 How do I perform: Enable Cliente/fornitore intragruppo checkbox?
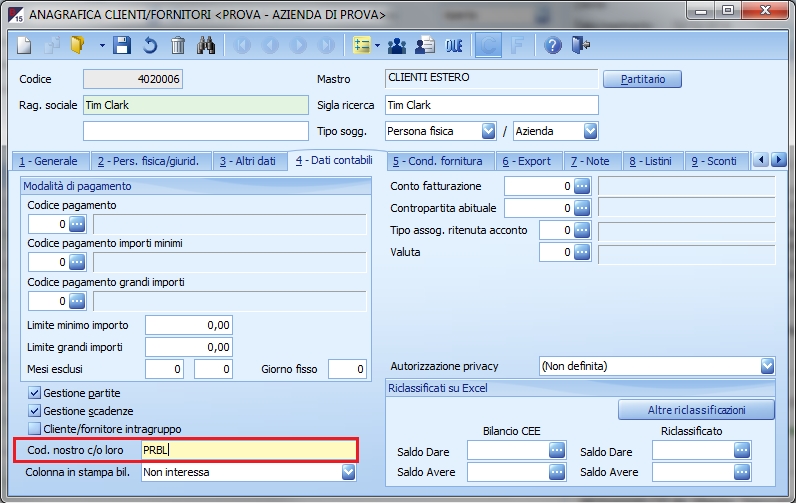tap(34, 428)
